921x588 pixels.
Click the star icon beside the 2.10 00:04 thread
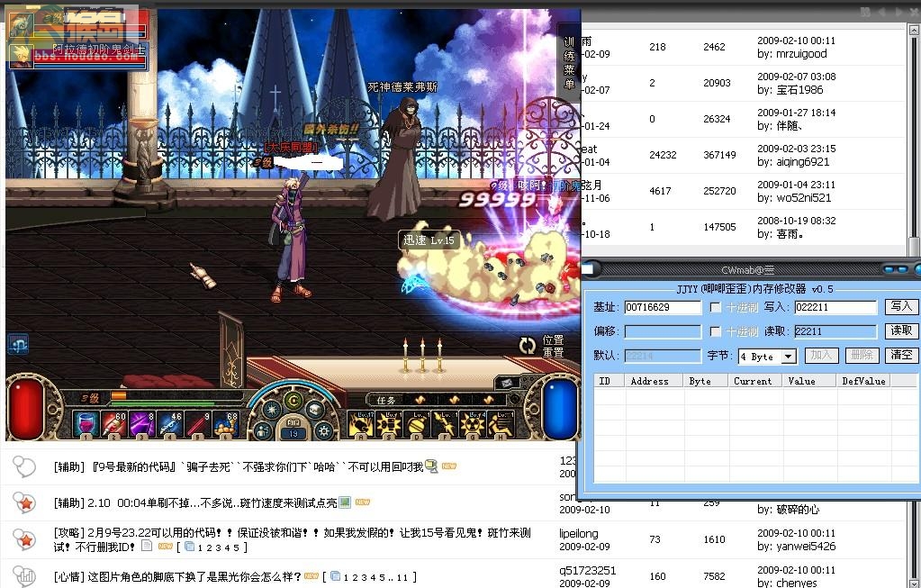click(24, 502)
